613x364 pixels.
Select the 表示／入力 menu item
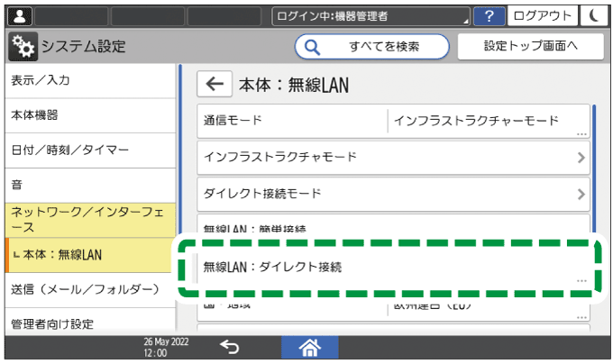point(90,80)
